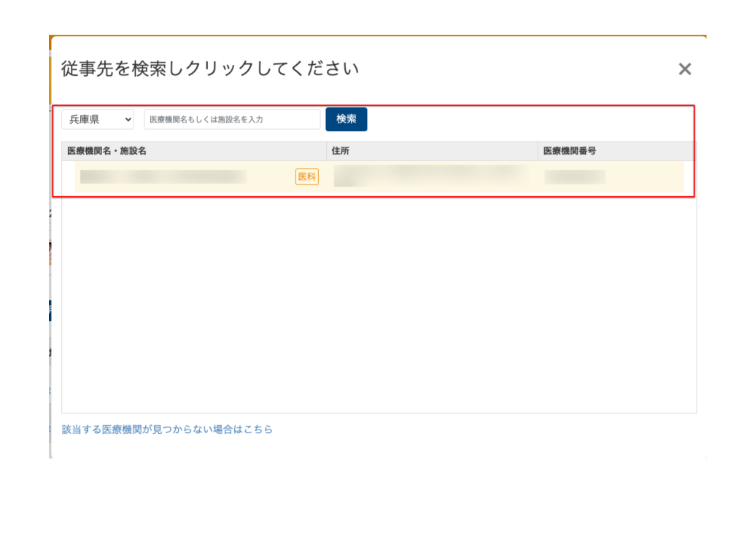Click the 従事先を検索しクリックしてください dialog title
Image resolution: width=747 pixels, height=560 pixels.
click(x=210, y=69)
